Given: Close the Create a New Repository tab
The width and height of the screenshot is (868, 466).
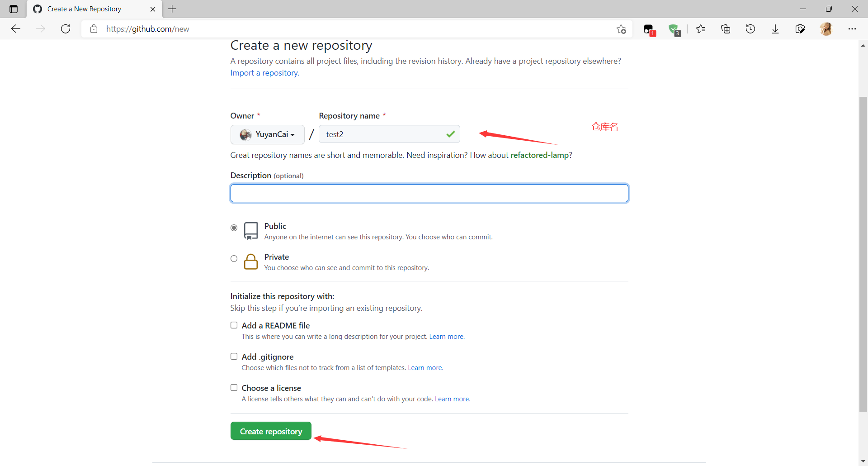Looking at the screenshot, I should (153, 9).
